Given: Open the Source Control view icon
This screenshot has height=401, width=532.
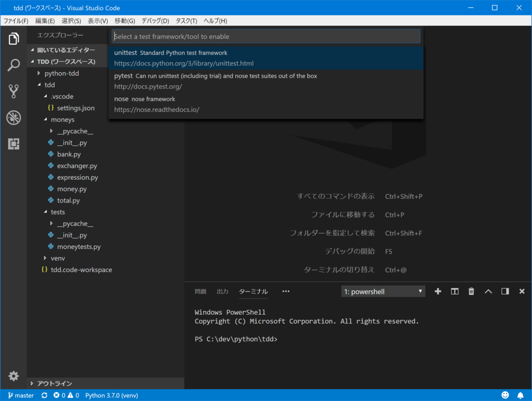Looking at the screenshot, I should coord(14,91).
